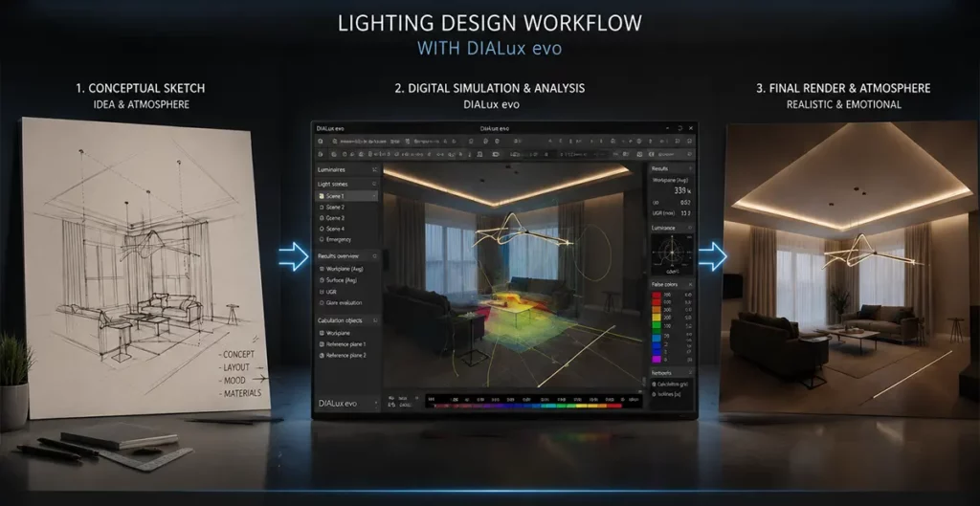Select Scene 1 in Light scenes

click(x=346, y=196)
